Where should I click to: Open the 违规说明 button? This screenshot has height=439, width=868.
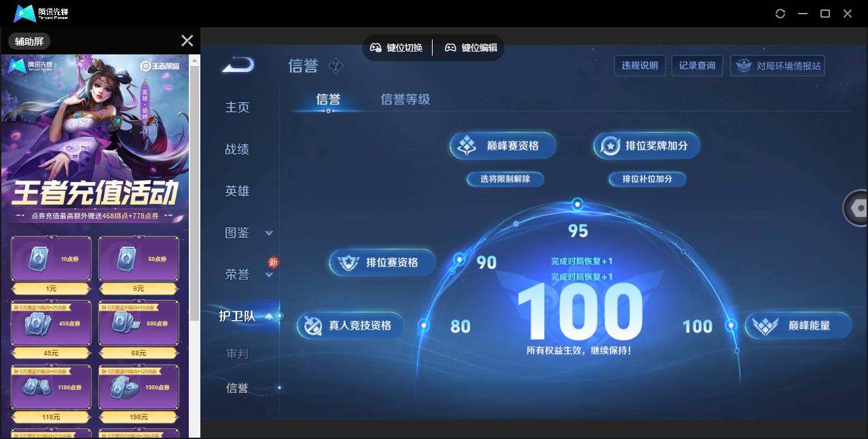(x=639, y=65)
